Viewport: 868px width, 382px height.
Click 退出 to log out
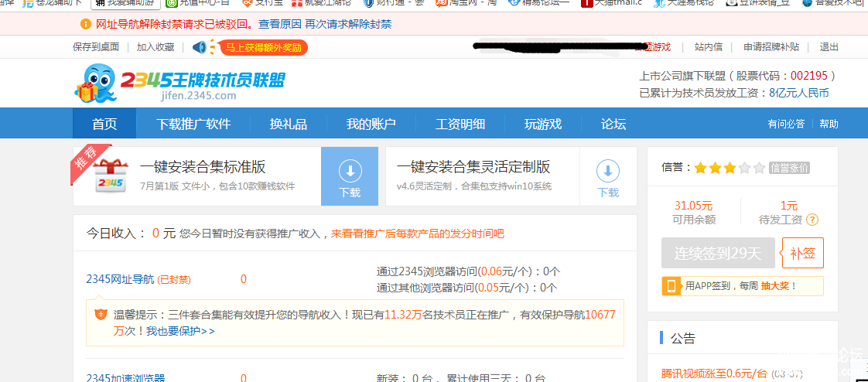[829, 47]
